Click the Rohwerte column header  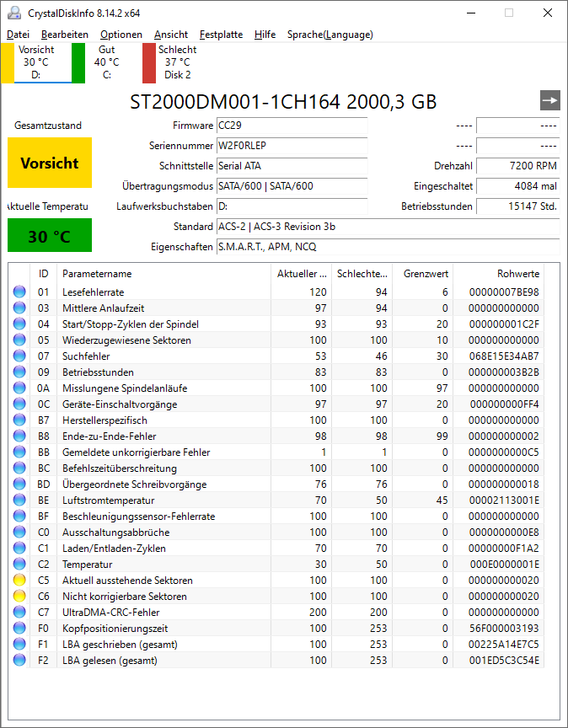499,274
